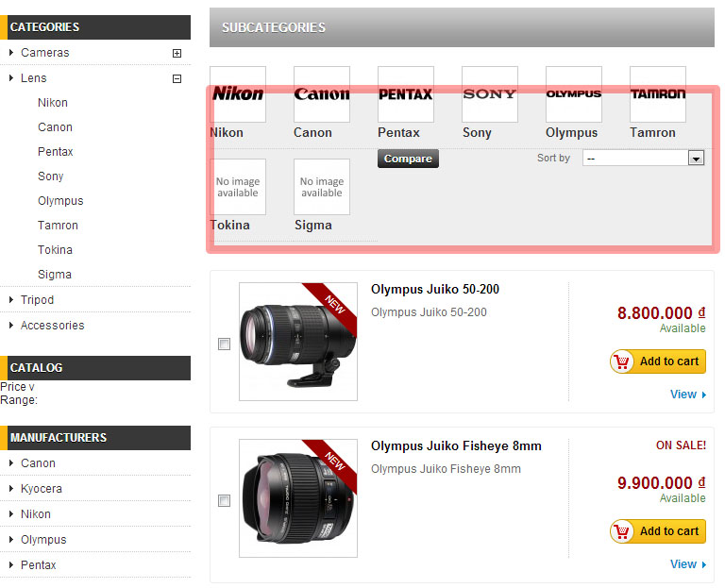Open the Tripod category
Viewport: 725px width, 588px height.
pyautogui.click(x=37, y=299)
